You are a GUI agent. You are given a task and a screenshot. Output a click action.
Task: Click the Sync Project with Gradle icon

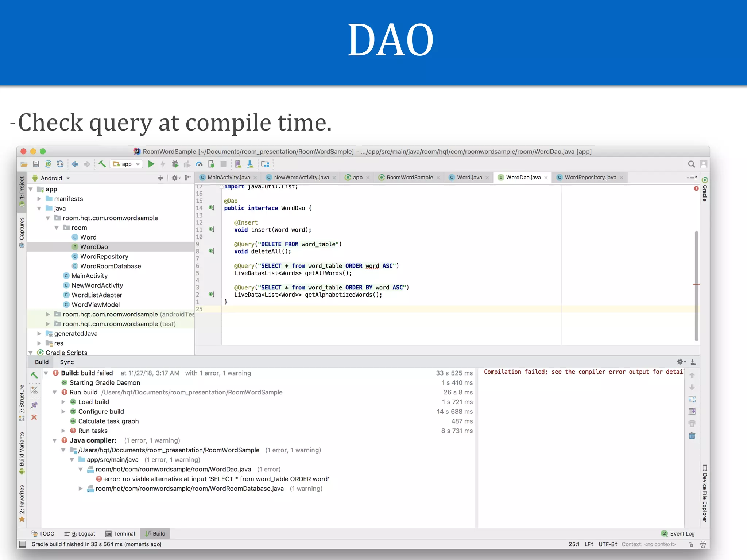pos(48,164)
